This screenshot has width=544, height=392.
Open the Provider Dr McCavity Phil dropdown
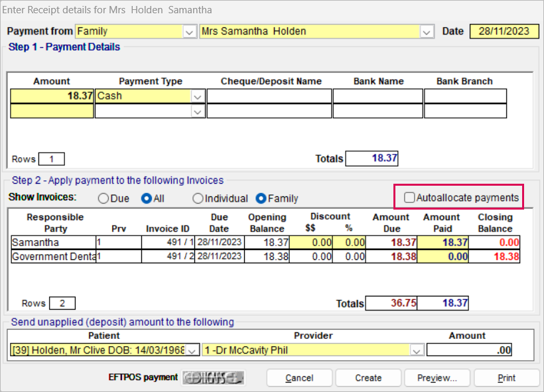[x=417, y=350]
